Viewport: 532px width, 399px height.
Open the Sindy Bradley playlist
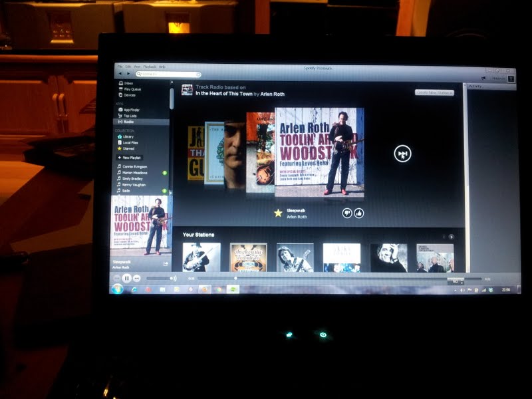[x=130, y=179]
